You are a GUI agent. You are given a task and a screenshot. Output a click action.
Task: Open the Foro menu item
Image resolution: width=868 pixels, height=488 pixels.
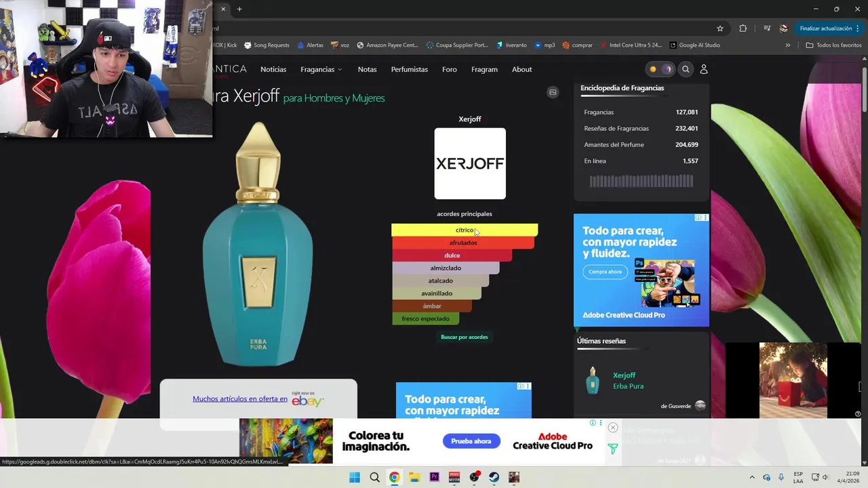[449, 69]
